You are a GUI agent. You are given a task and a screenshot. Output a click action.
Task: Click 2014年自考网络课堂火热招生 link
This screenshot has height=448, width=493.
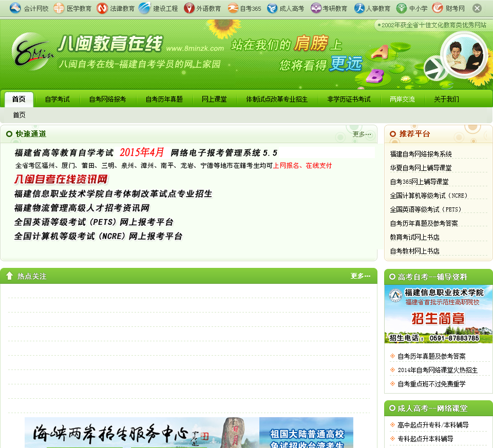pos(438,370)
